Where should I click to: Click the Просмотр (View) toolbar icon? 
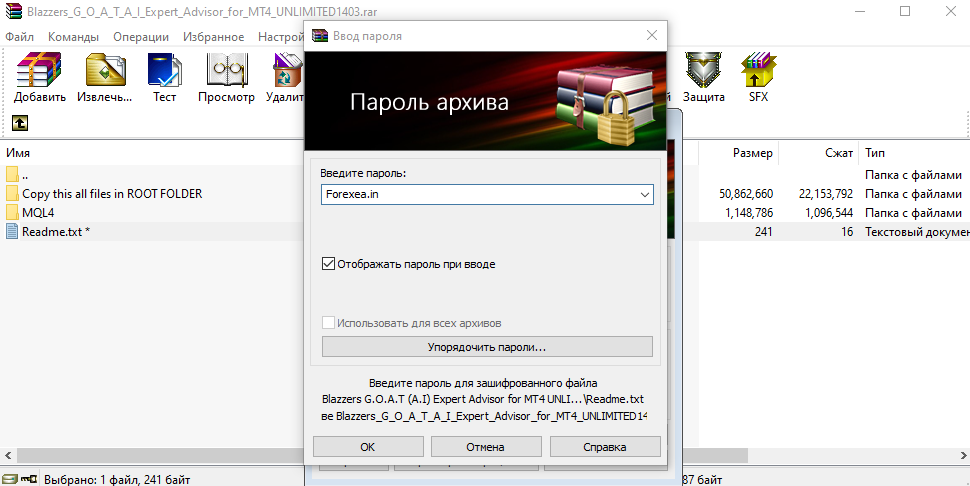click(x=226, y=78)
